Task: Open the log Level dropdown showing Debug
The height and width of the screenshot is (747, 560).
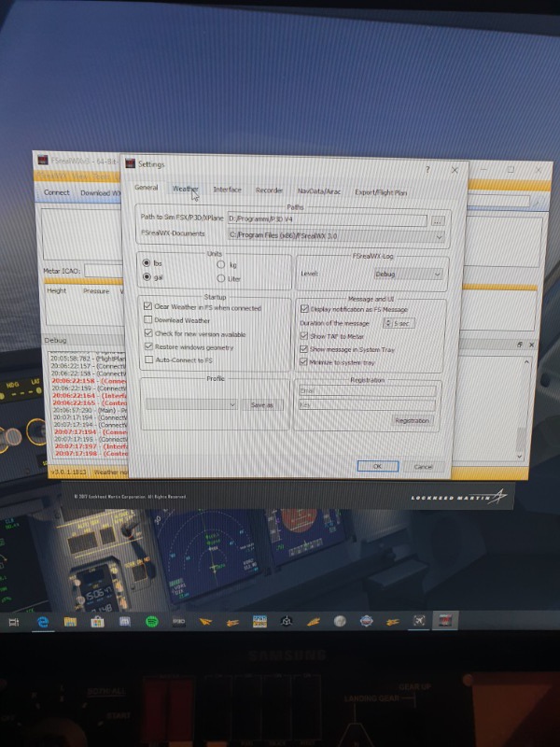Action: (408, 274)
